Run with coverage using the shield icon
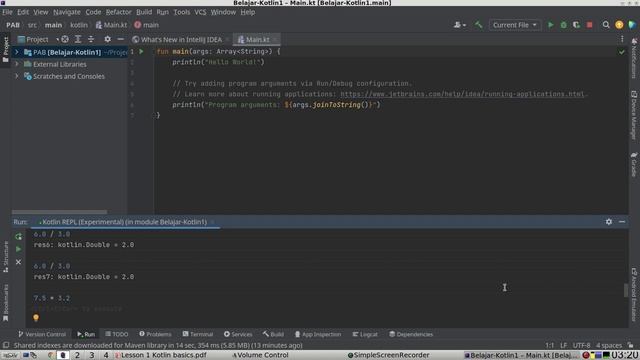 coord(576,25)
